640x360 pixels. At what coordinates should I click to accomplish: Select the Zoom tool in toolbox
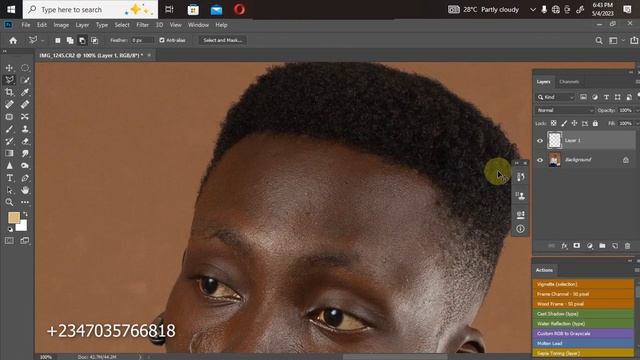(x=9, y=202)
